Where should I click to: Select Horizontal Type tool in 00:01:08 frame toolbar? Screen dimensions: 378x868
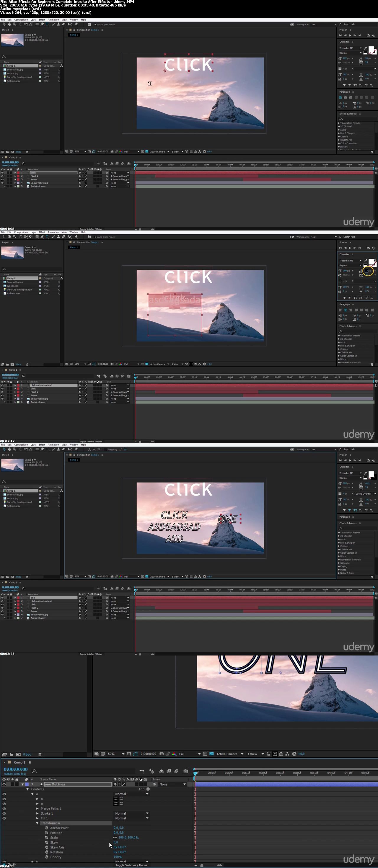point(47,24)
